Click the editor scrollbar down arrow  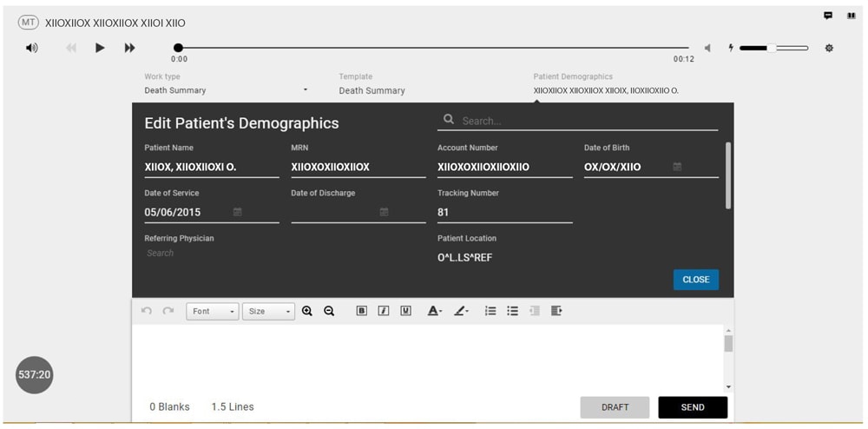[x=728, y=387]
